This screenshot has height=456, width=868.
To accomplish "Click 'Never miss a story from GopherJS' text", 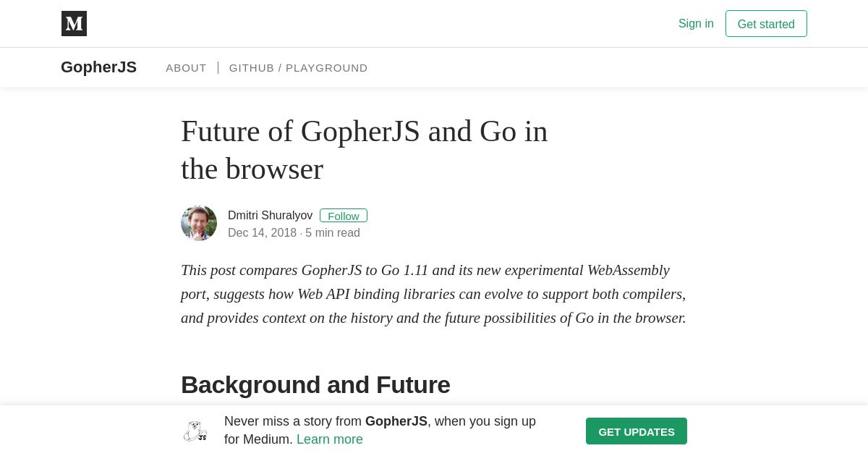I will pos(325,421).
